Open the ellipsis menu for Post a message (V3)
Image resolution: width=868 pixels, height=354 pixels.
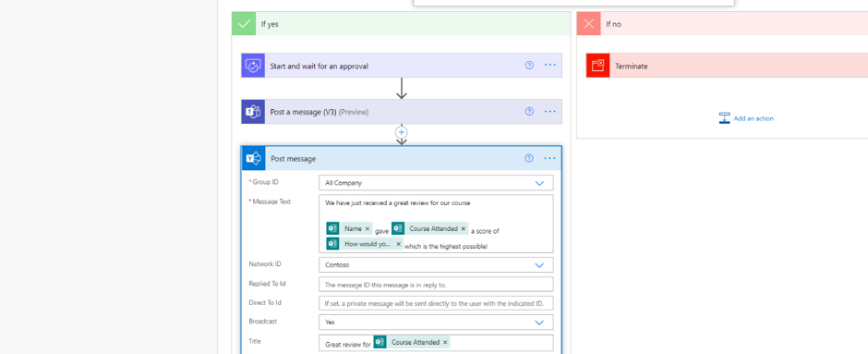(549, 111)
